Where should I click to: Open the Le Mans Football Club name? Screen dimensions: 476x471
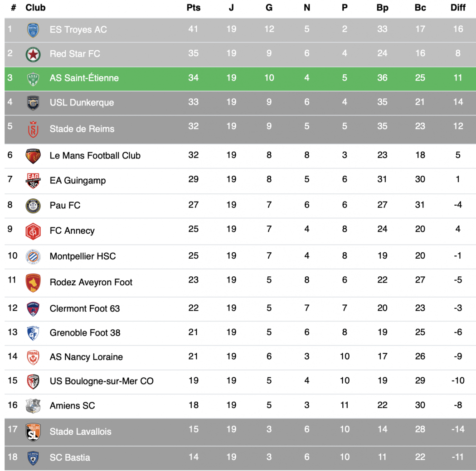point(95,155)
